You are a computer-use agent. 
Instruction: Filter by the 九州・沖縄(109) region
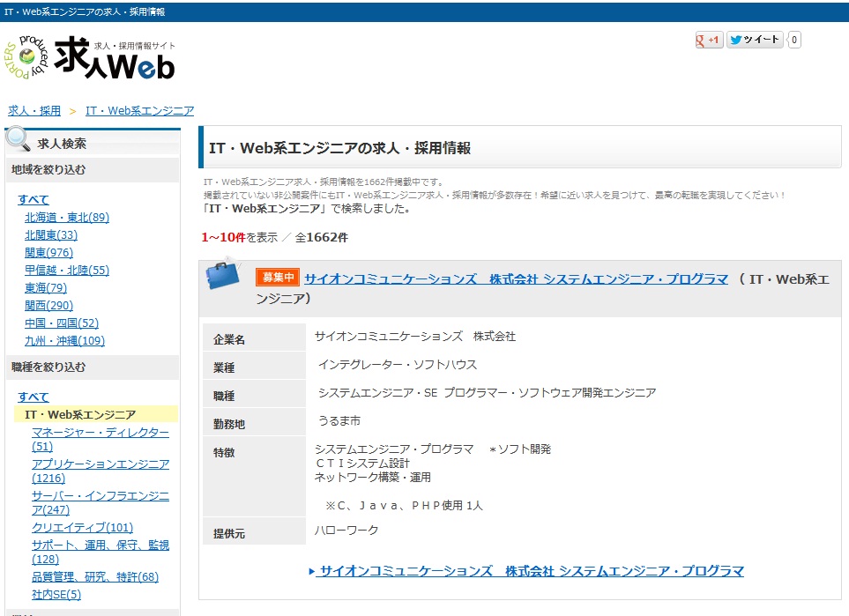[x=64, y=340]
